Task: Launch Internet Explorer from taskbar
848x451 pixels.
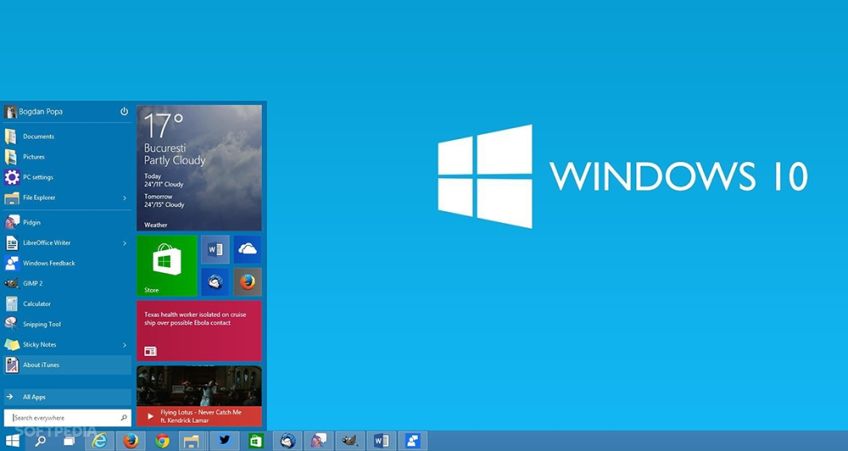Action: coord(100,441)
